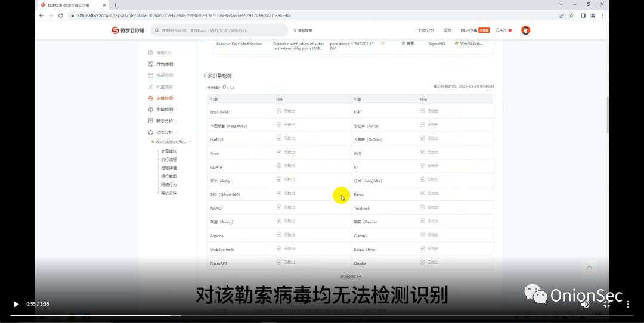Image resolution: width=644 pixels, height=323 pixels.
Task: Go back in the browser
Action: coord(41,15)
